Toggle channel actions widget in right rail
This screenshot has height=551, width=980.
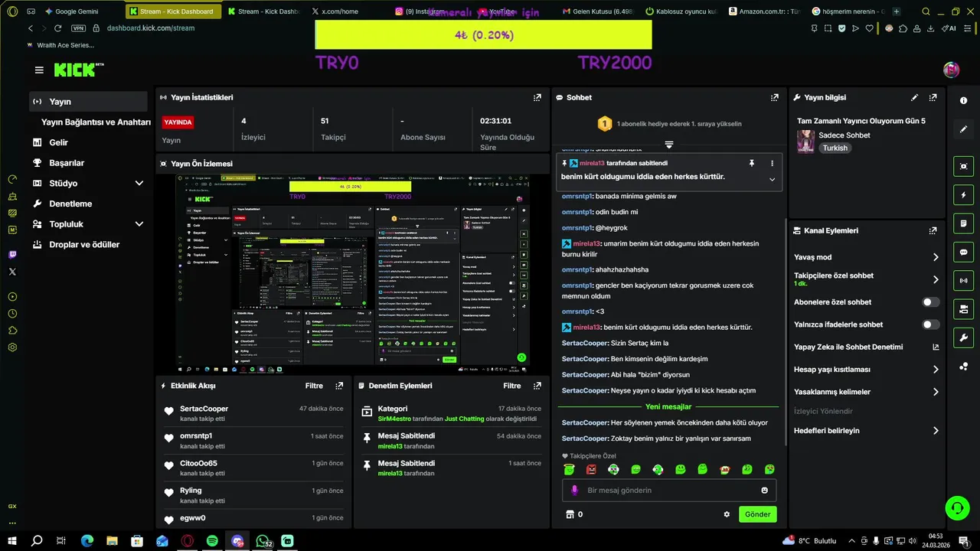coord(963,309)
